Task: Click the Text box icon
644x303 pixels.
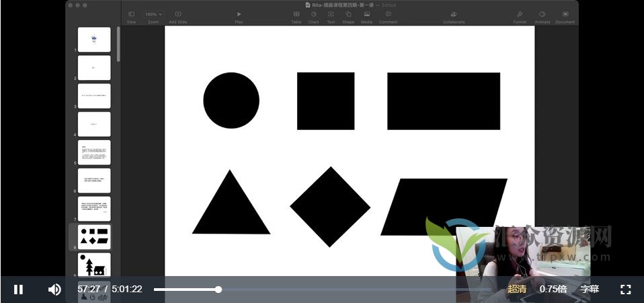Action: click(331, 14)
